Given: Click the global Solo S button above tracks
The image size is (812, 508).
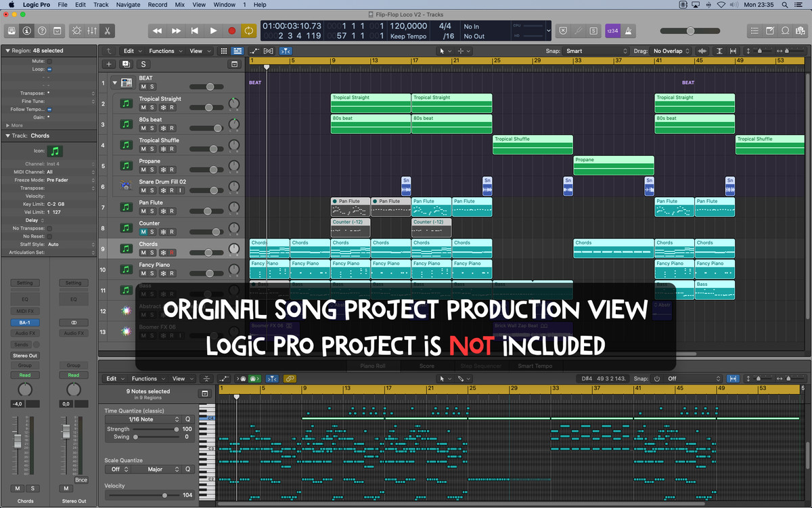Looking at the screenshot, I should tap(143, 64).
